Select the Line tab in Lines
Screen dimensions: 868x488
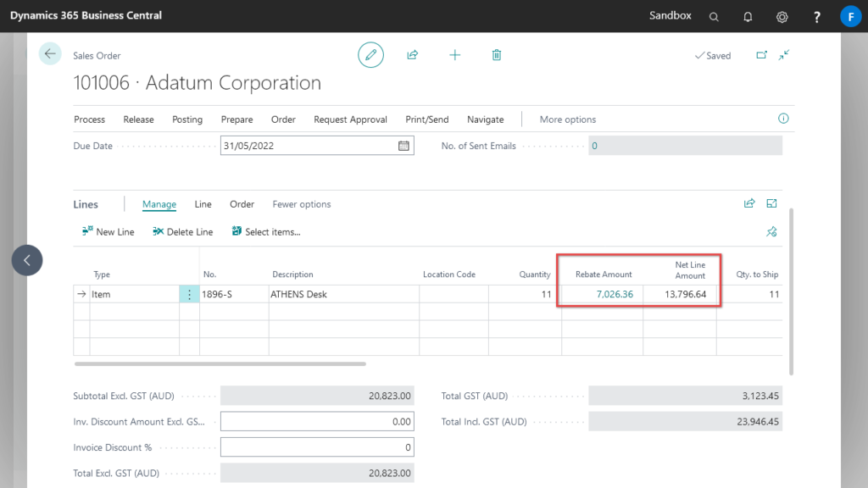pos(203,204)
